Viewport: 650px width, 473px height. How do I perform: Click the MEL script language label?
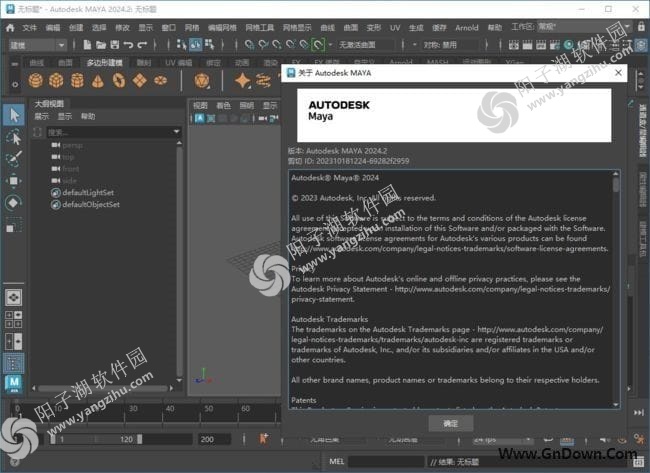pos(336,461)
